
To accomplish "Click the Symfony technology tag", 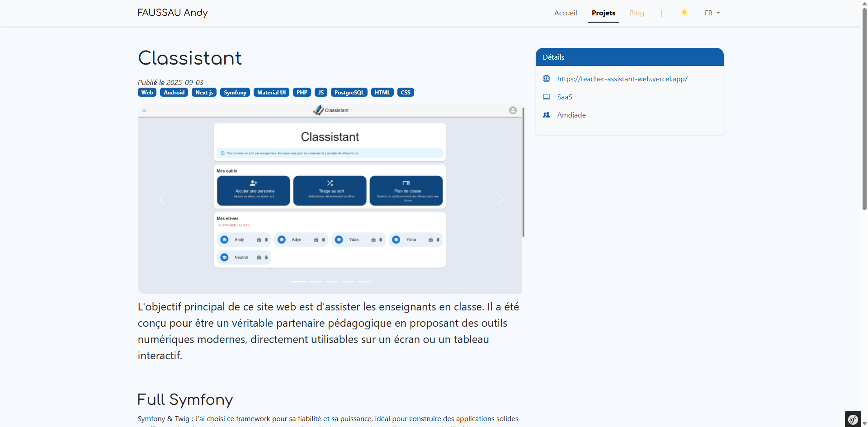I will pyautogui.click(x=235, y=93).
